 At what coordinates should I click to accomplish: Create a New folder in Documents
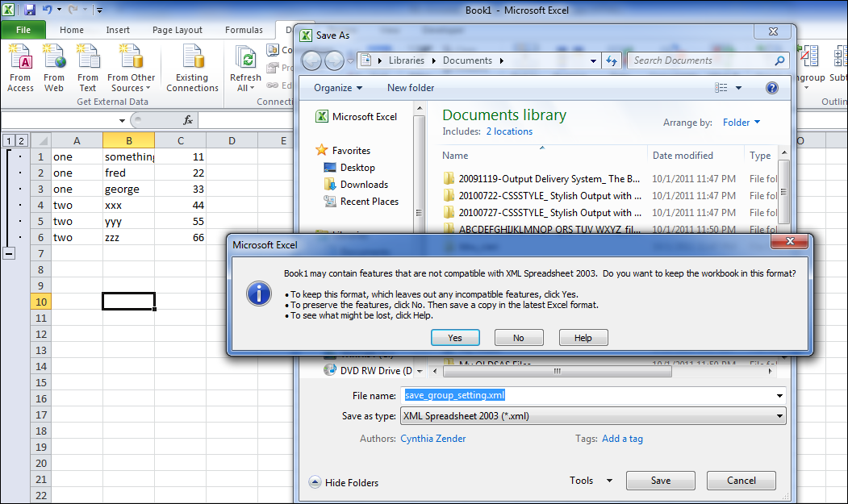(x=410, y=88)
